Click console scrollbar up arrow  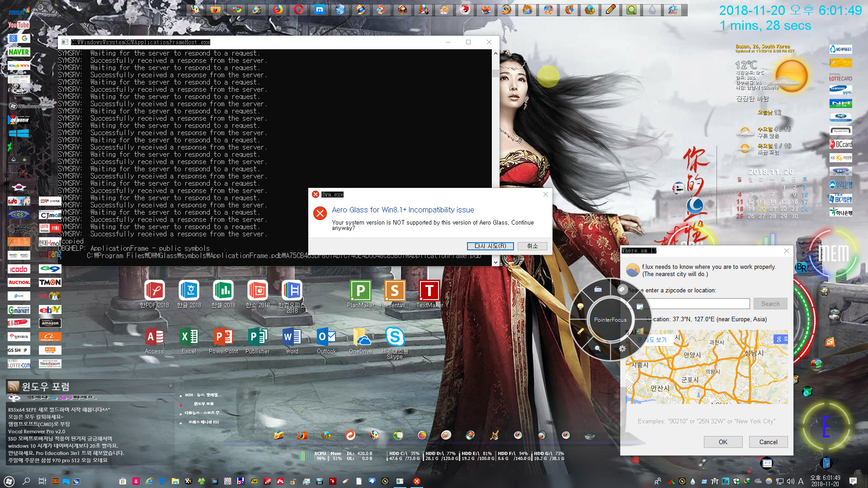point(495,53)
